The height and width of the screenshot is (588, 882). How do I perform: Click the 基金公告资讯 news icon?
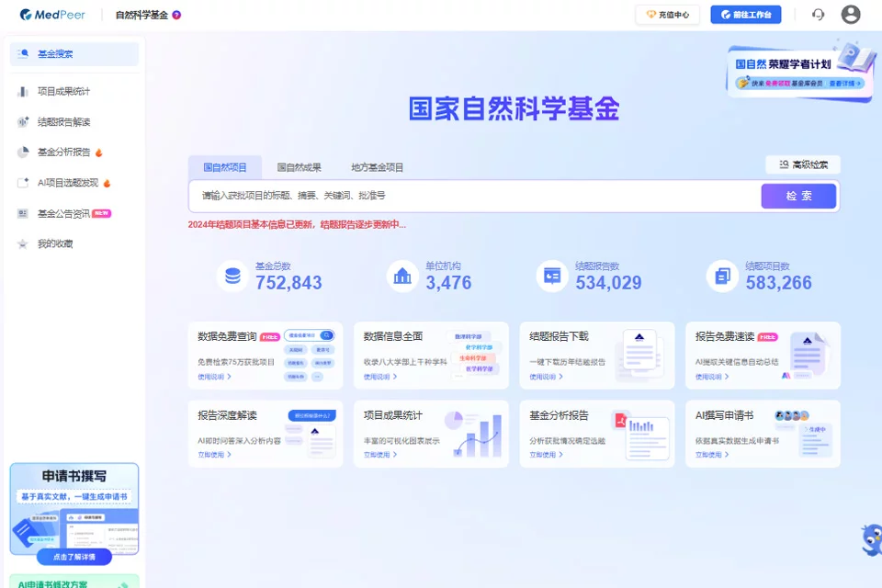click(22, 214)
